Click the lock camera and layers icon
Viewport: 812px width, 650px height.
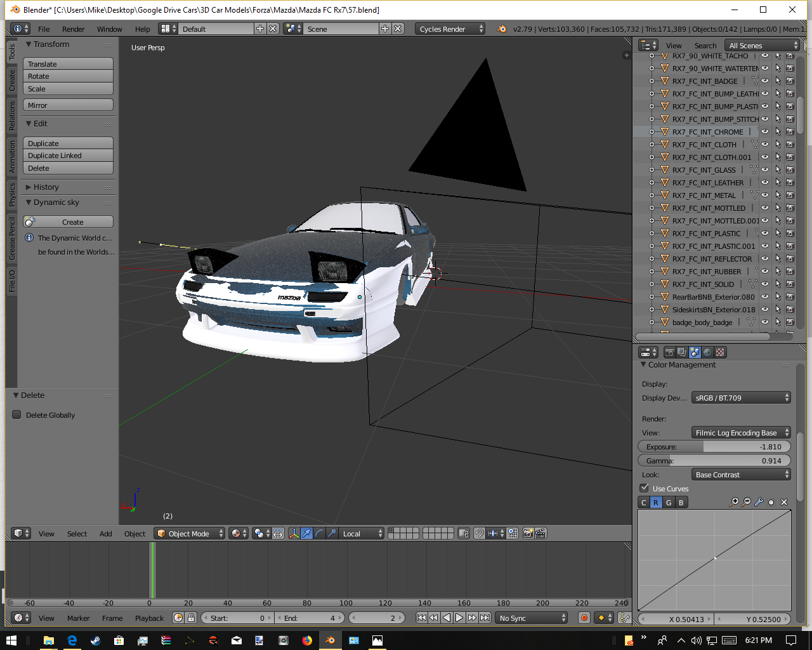coord(464,533)
